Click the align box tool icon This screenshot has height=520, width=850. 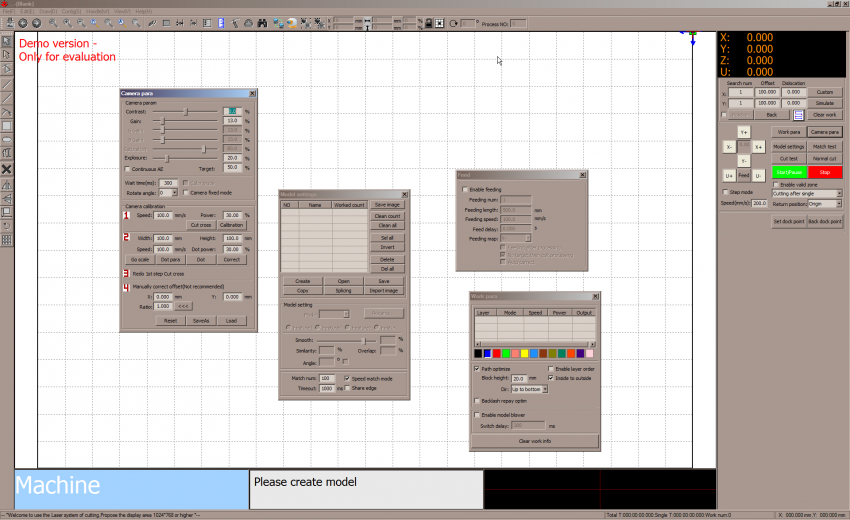7,213
